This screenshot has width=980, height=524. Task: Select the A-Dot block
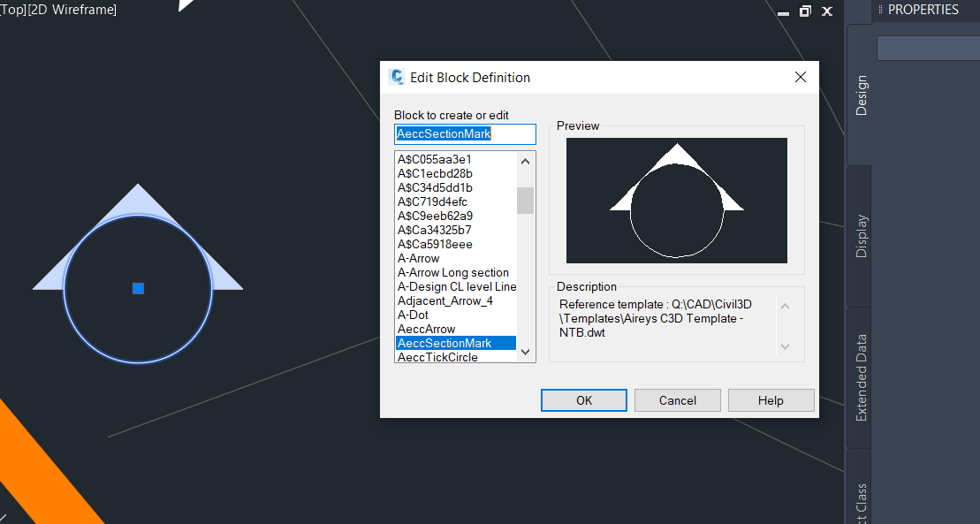[456, 315]
